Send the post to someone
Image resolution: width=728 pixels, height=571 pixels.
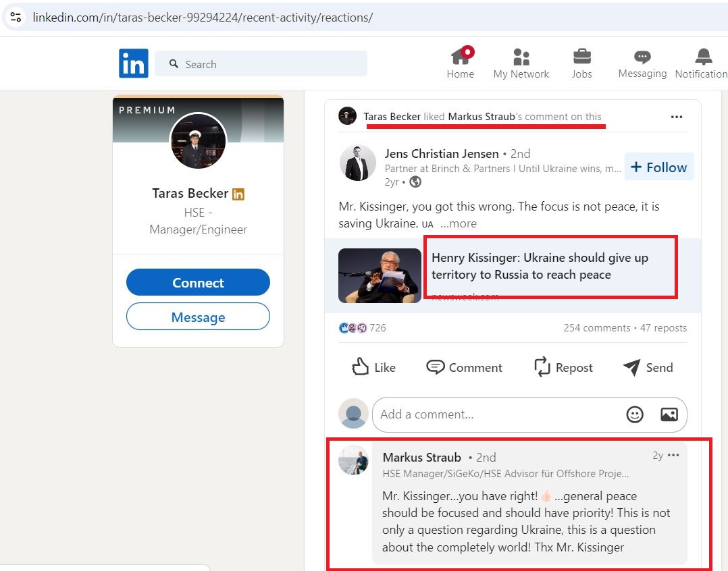tap(648, 367)
